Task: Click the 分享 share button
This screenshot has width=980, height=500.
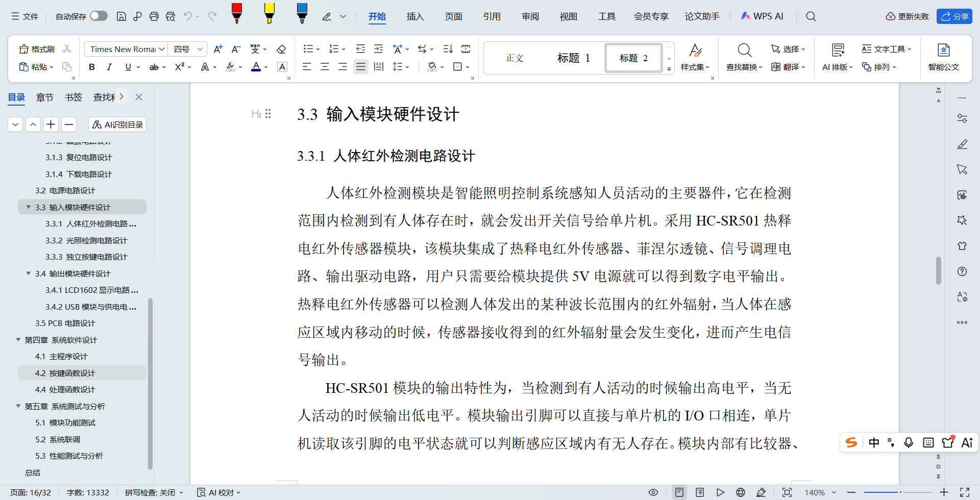Action: pos(954,16)
